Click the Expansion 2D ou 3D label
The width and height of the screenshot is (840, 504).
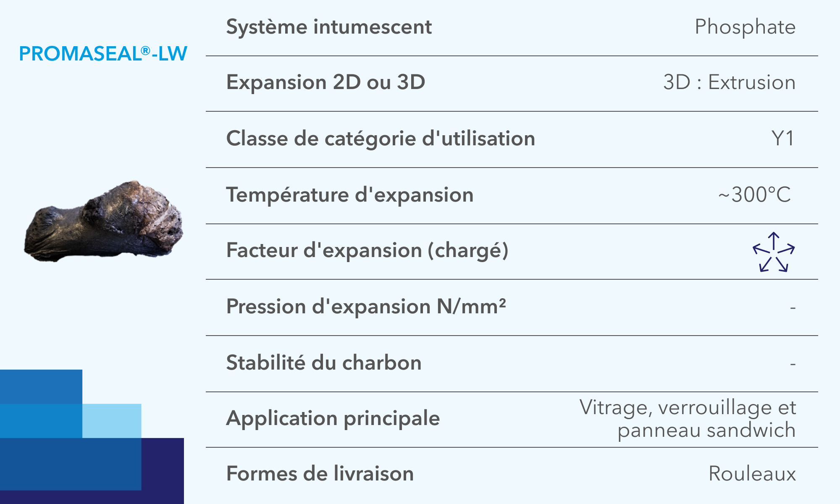[325, 82]
